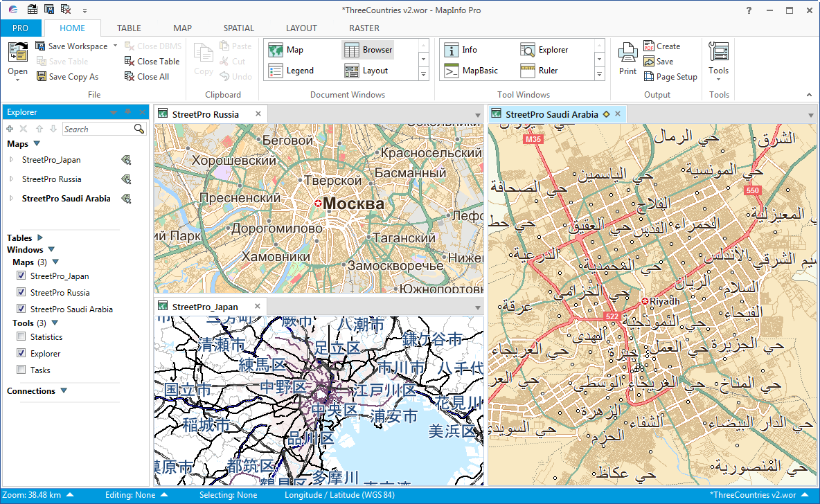The width and height of the screenshot is (820, 504).
Task: Expand StreetPro Russia in Maps tree
Action: coord(12,179)
